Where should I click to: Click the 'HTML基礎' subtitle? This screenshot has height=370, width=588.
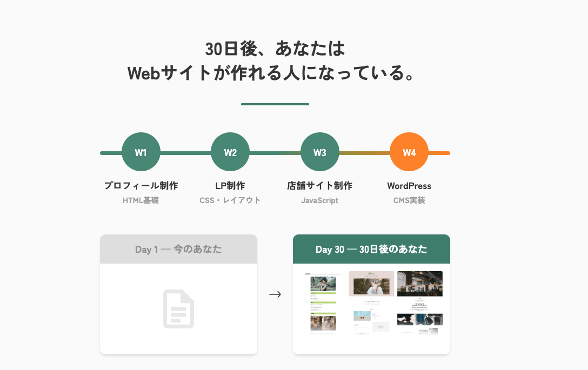pos(141,200)
